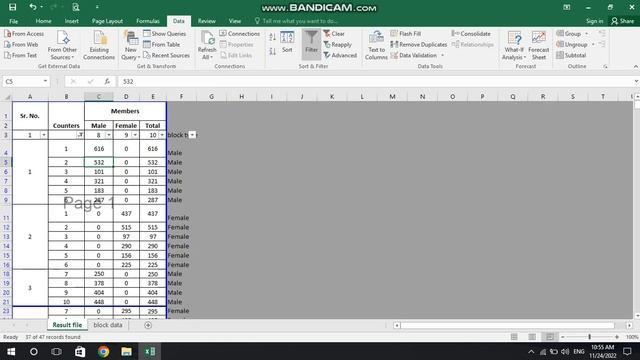Sort Z to A descending
Screen dimensions: 640x360
coord(273,51)
